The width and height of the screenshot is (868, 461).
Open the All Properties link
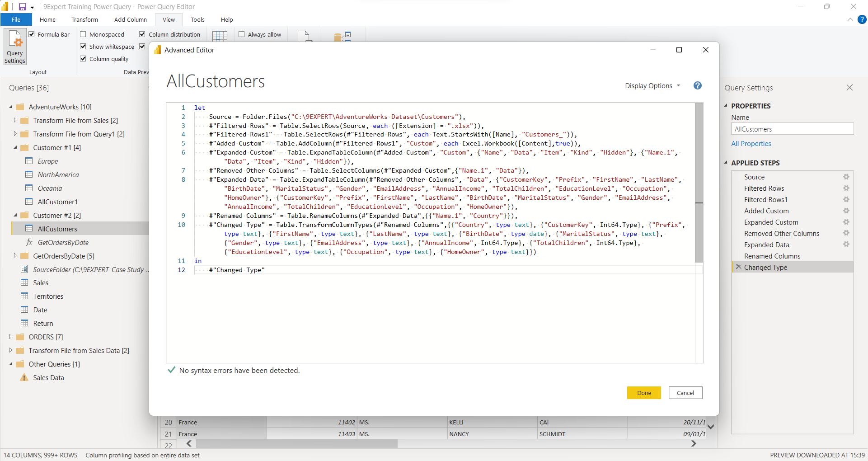click(751, 143)
